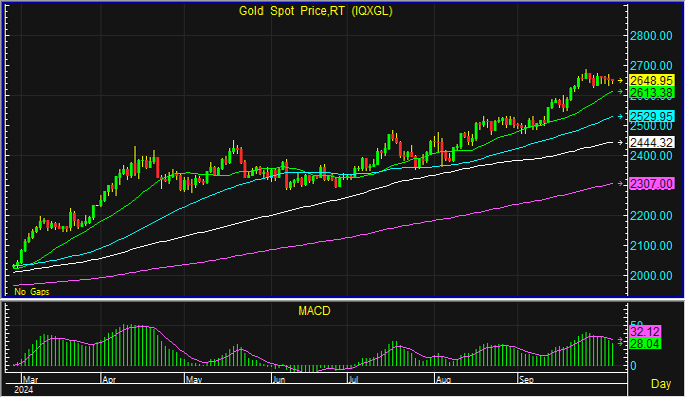
Task: Click the green 2613.38 moving average label
Action: (x=651, y=93)
